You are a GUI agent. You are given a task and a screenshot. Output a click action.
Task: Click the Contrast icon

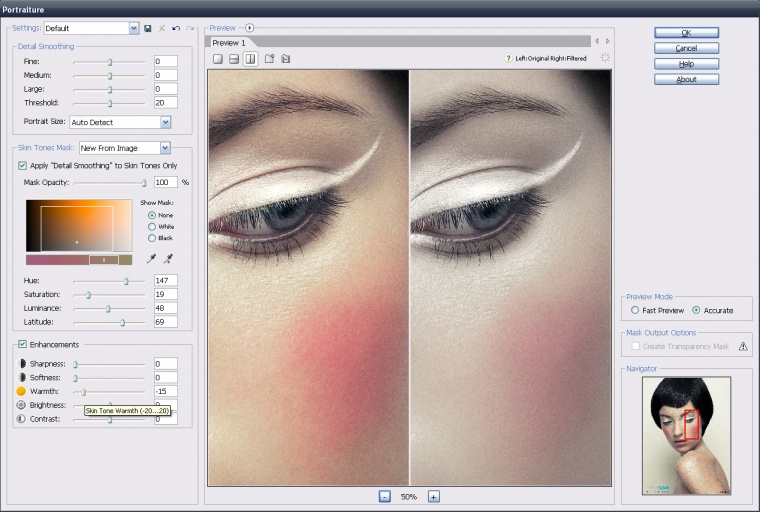[x=21, y=419]
